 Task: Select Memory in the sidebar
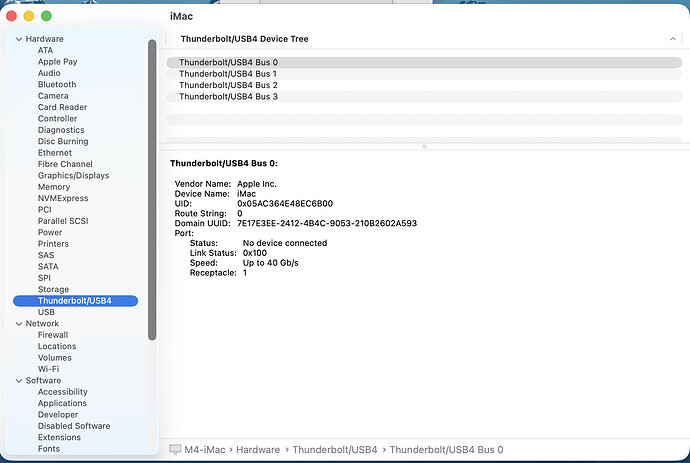click(x=54, y=187)
